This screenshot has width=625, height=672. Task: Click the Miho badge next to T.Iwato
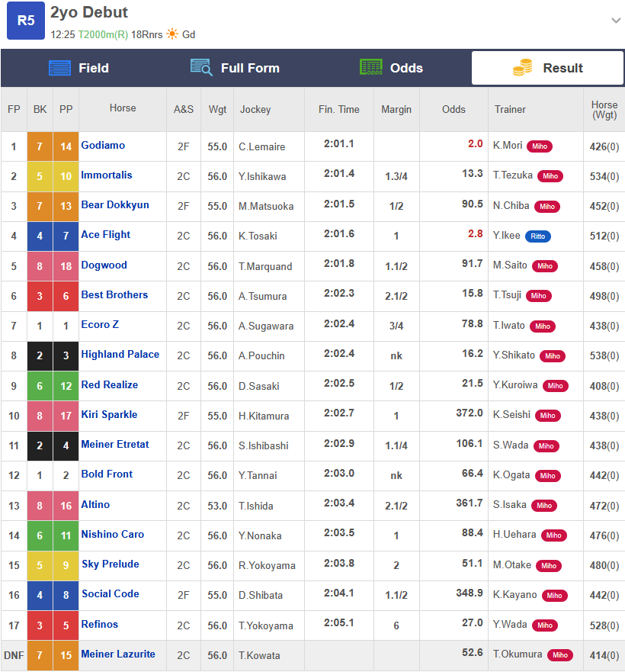click(x=543, y=326)
